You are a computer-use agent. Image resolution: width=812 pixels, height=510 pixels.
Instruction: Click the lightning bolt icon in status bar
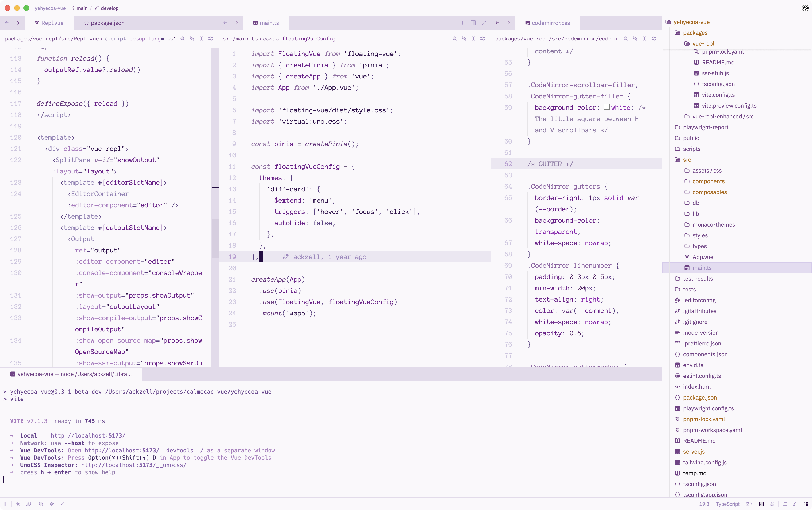click(52, 504)
